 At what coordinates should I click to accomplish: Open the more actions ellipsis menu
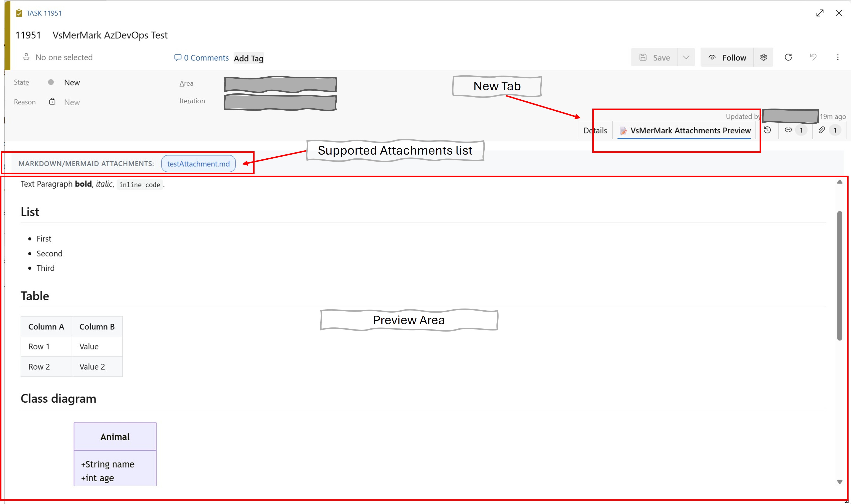tap(837, 57)
